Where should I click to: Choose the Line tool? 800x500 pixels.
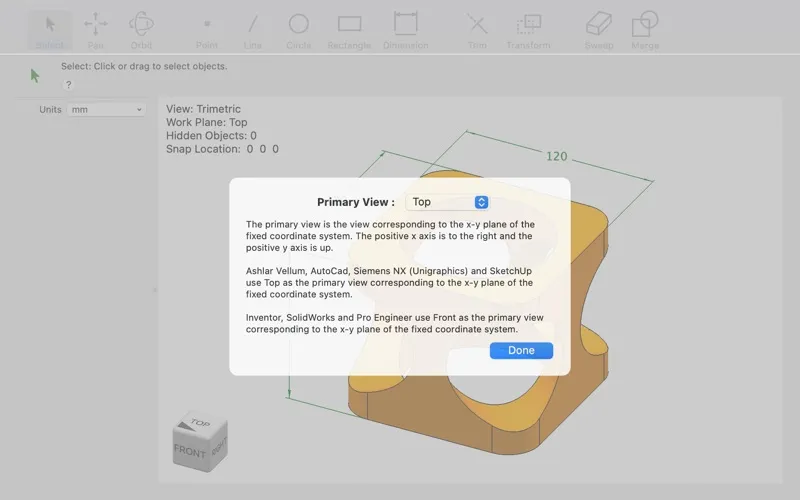(253, 31)
